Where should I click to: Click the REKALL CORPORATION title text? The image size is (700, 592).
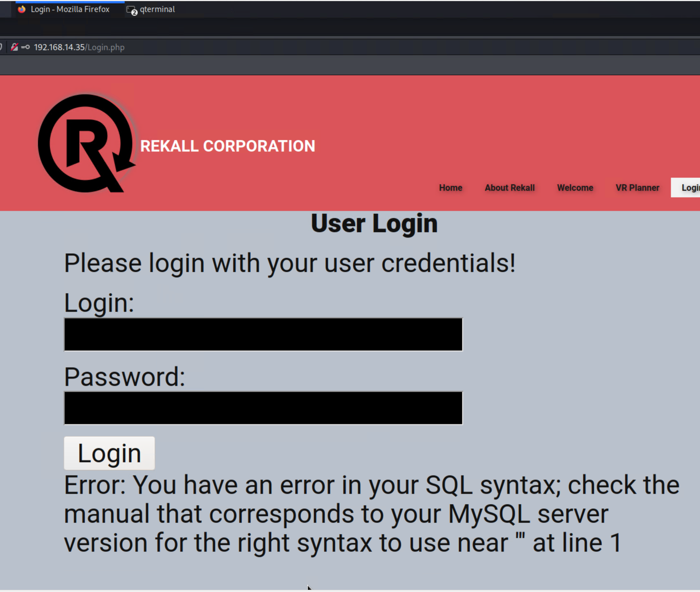pyautogui.click(x=228, y=146)
